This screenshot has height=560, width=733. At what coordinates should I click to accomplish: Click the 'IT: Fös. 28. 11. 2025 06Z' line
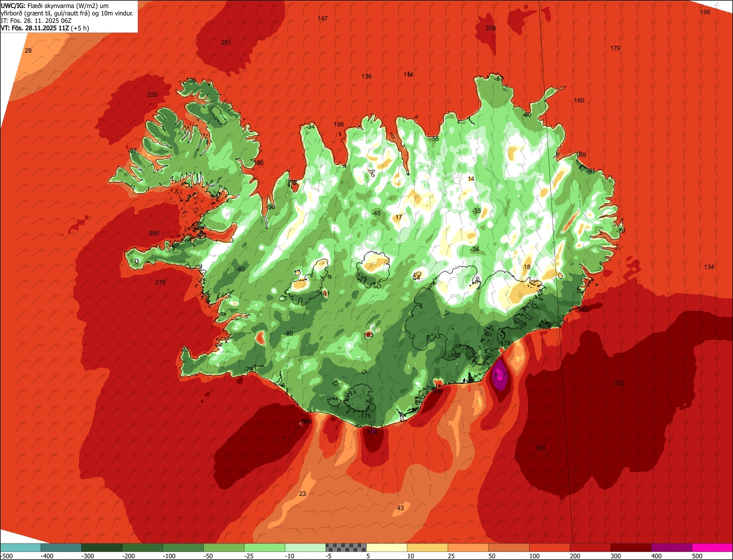(x=36, y=21)
